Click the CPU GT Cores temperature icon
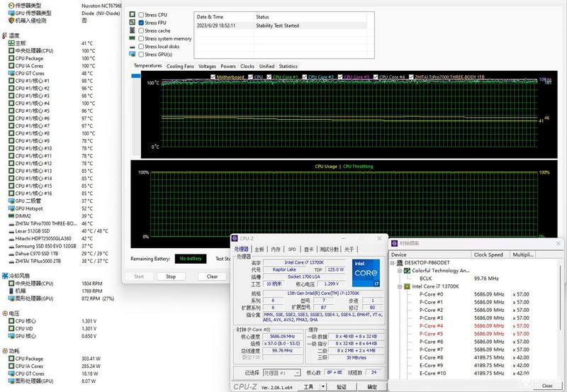 tap(11, 73)
